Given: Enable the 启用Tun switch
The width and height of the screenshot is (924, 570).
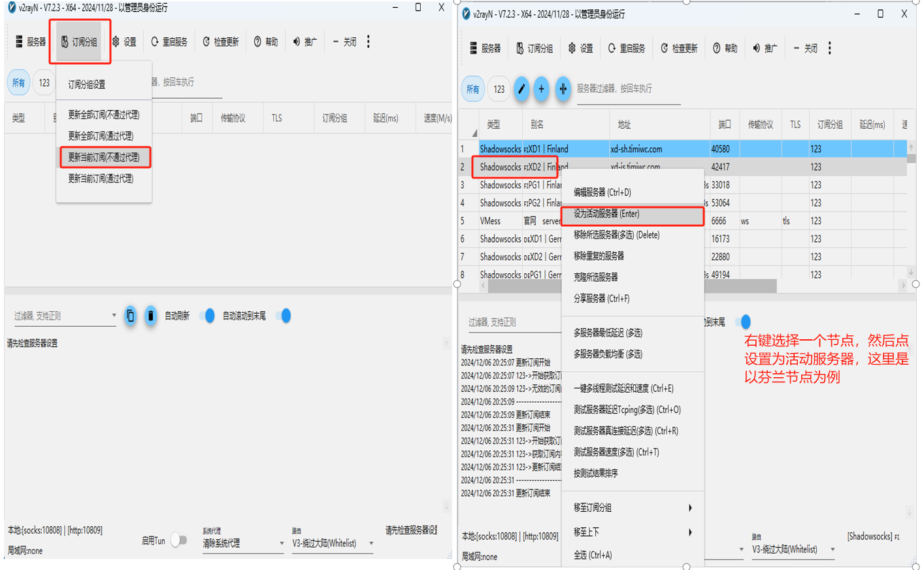Looking at the screenshot, I should pos(179,540).
